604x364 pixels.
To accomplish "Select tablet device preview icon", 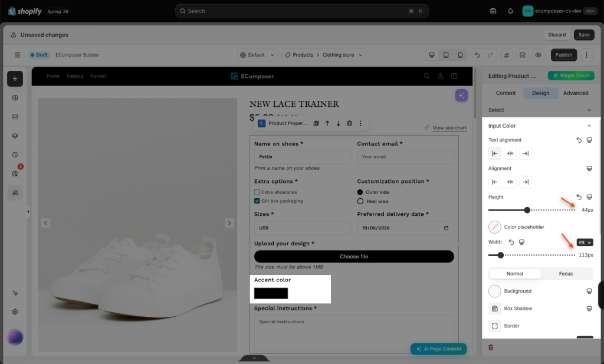I will pyautogui.click(x=446, y=55).
